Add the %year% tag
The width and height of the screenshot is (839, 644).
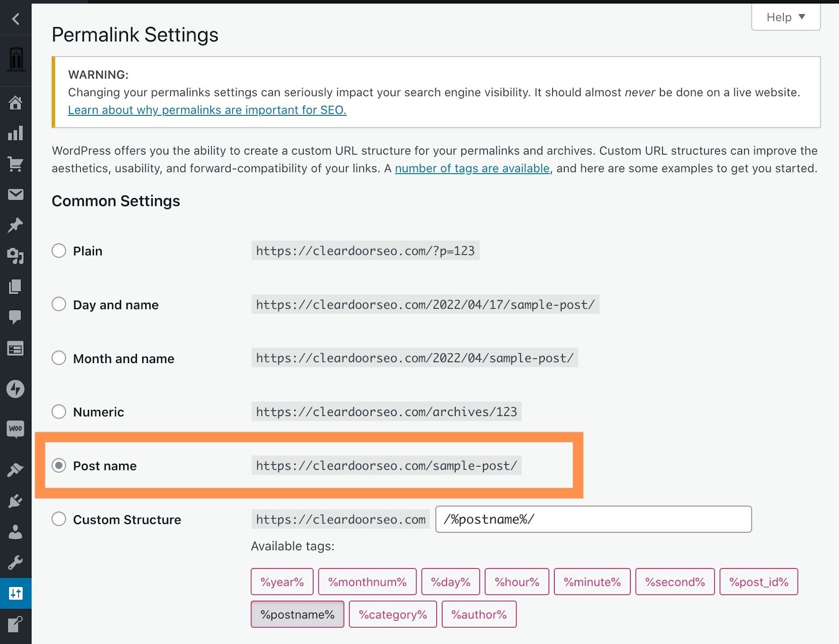pos(282,582)
